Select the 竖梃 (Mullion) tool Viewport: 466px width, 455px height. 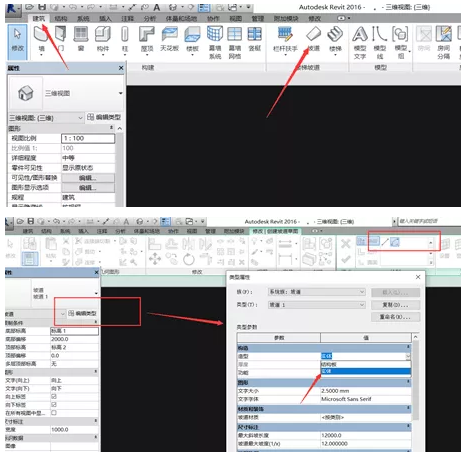pos(255,39)
